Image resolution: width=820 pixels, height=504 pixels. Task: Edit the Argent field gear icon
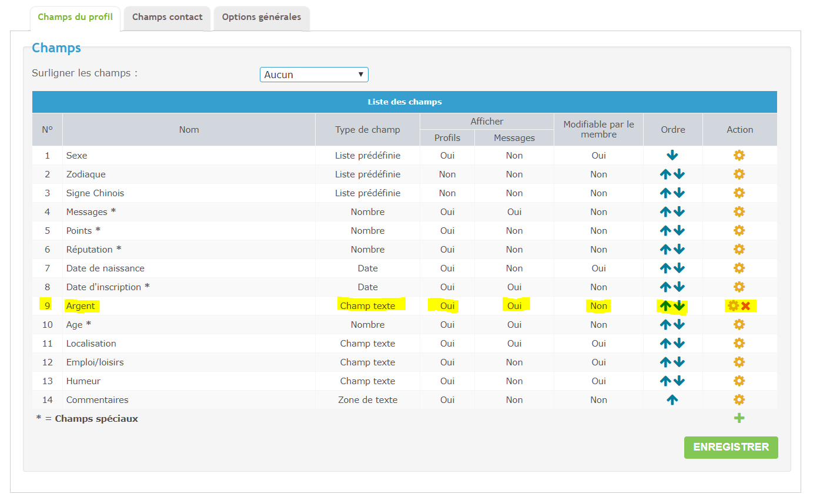point(733,306)
